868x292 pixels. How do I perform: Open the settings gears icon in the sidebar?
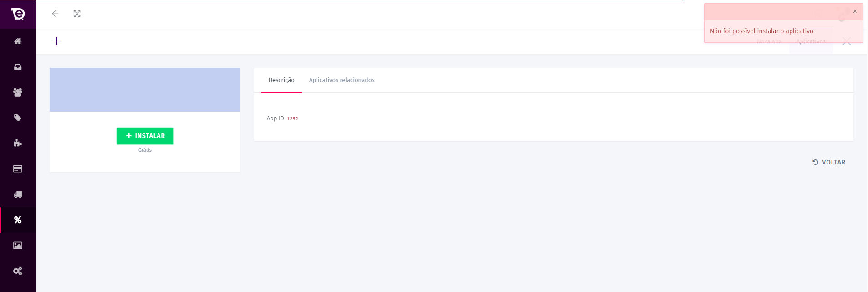(18, 271)
